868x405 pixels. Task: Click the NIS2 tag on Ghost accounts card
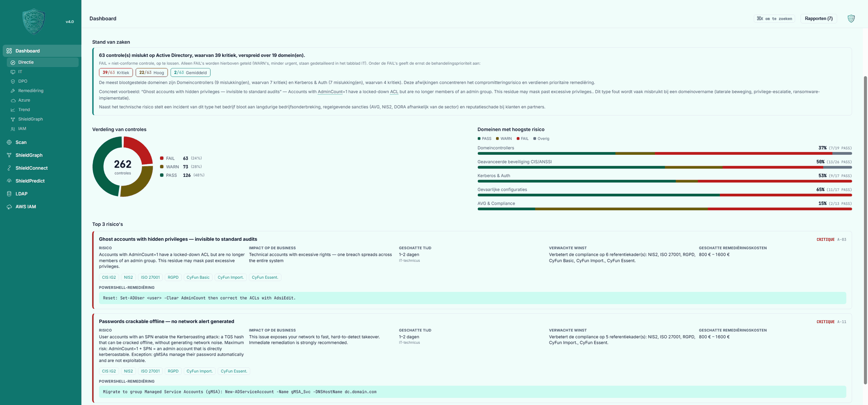pyautogui.click(x=128, y=278)
